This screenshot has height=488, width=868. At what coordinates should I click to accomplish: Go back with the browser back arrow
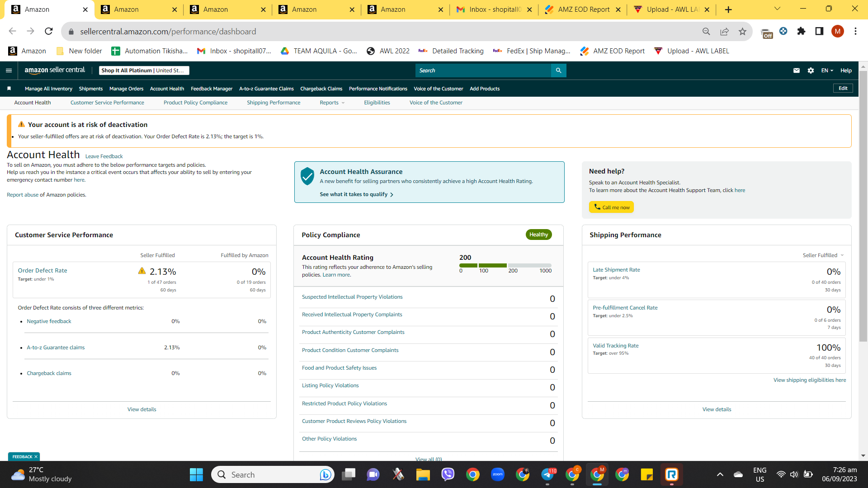12,31
